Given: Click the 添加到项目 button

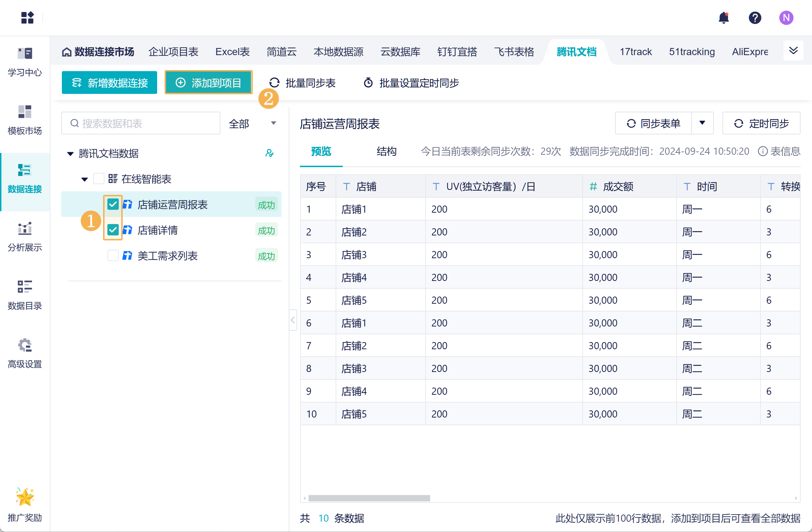Looking at the screenshot, I should pos(209,83).
